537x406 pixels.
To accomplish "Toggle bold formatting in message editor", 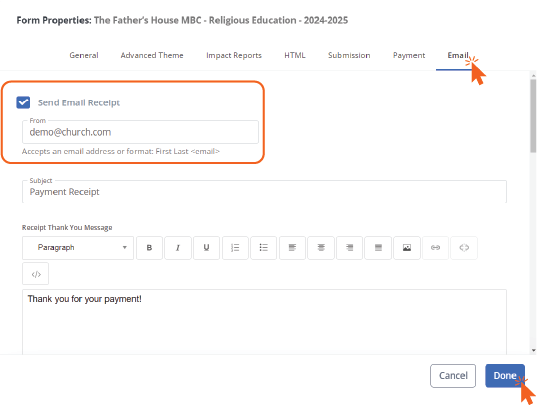I will [x=149, y=248].
